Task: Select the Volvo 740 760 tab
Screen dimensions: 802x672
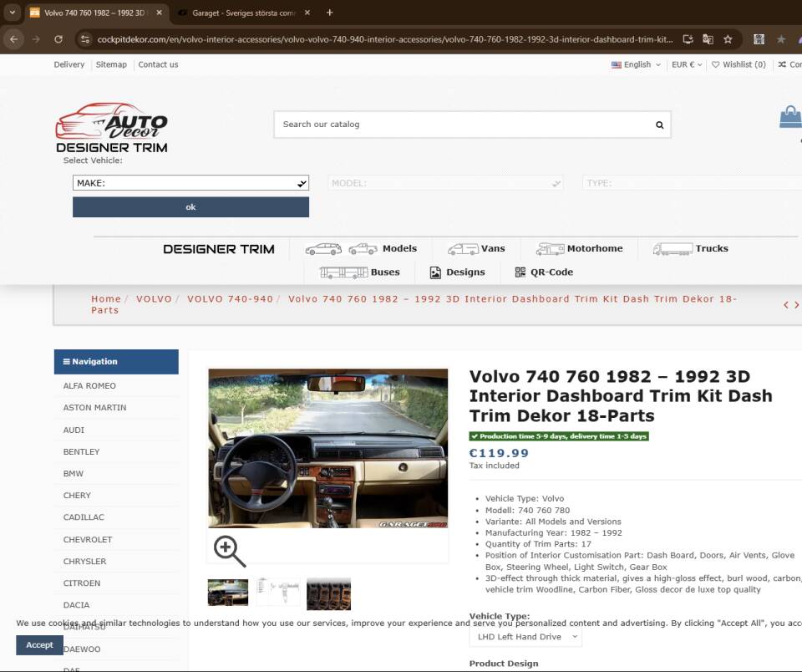Action: coord(94,13)
